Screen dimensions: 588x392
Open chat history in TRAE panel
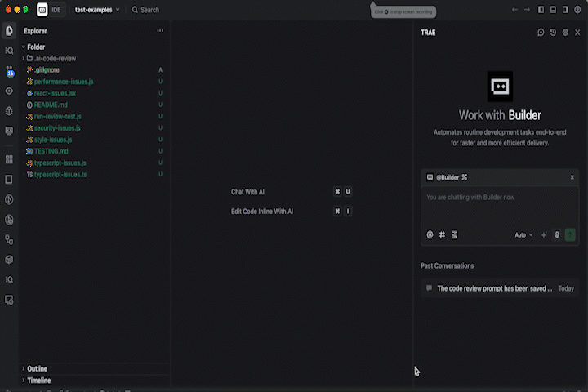click(553, 33)
